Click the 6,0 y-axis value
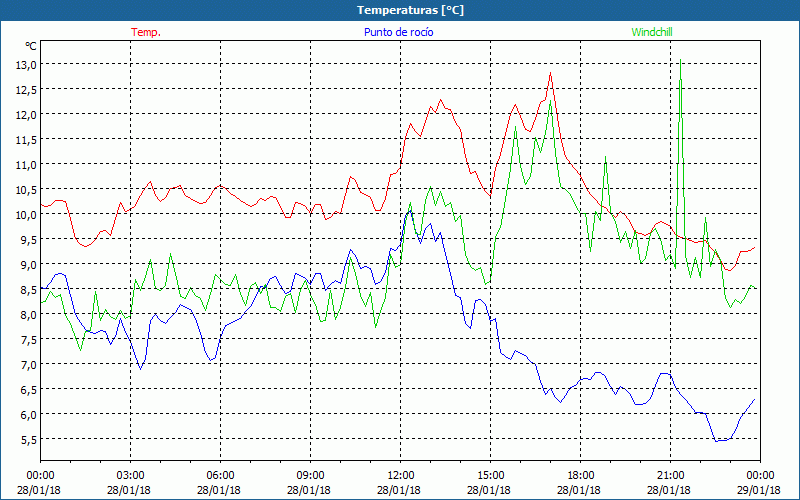The height and width of the screenshot is (500, 800). [x=29, y=414]
